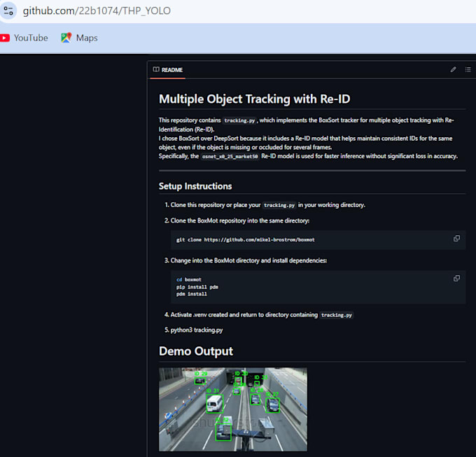Open the Maps bookmark
This screenshot has height=457, width=476.
[x=80, y=38]
